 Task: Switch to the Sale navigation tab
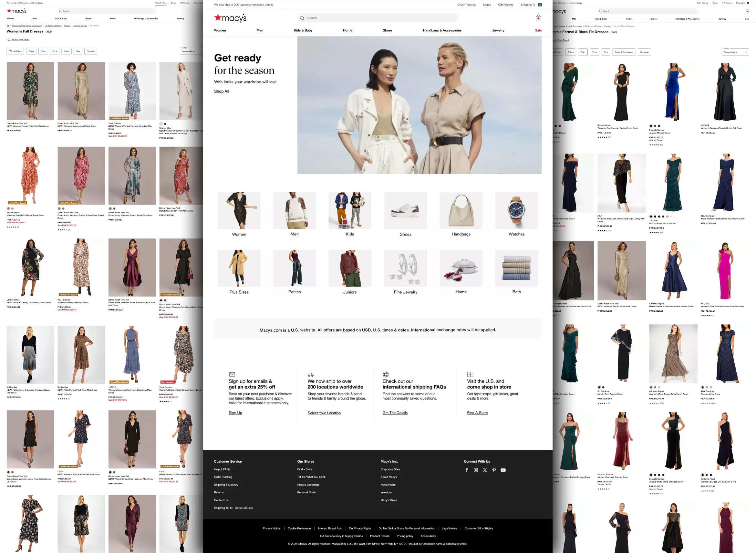point(538,30)
